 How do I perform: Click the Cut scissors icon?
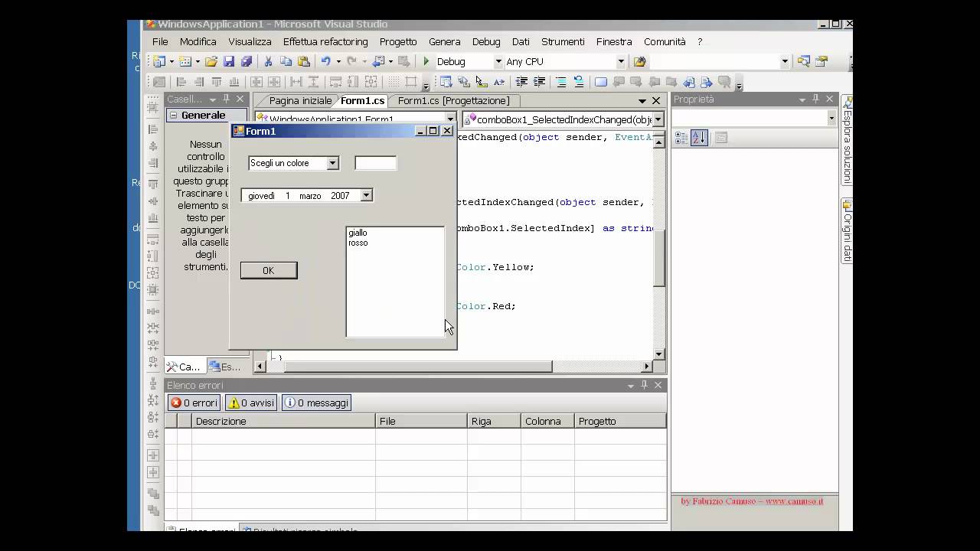(x=268, y=61)
